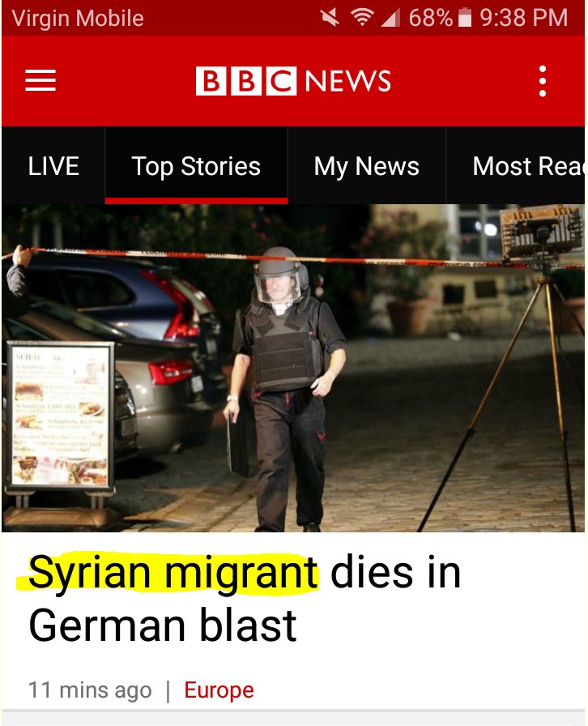Screen dimensions: 588x726
Task: Open the Europe section link
Action: pos(219,690)
